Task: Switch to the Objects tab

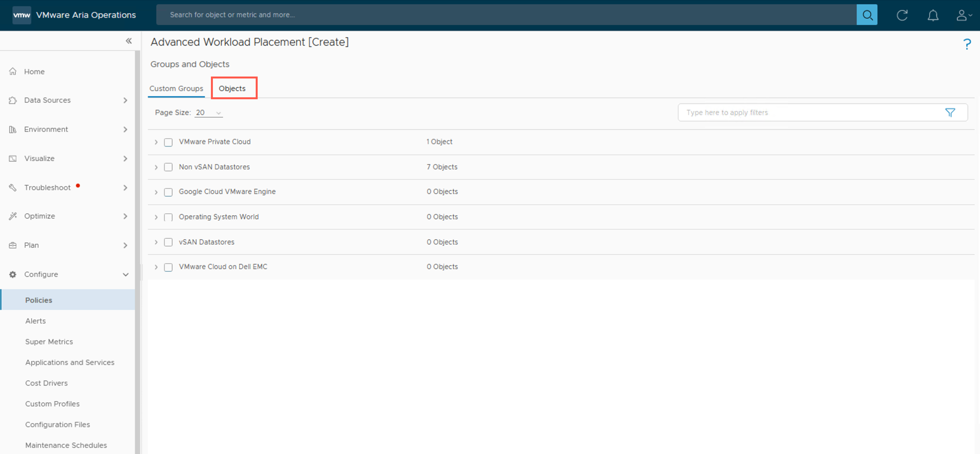Action: (232, 88)
